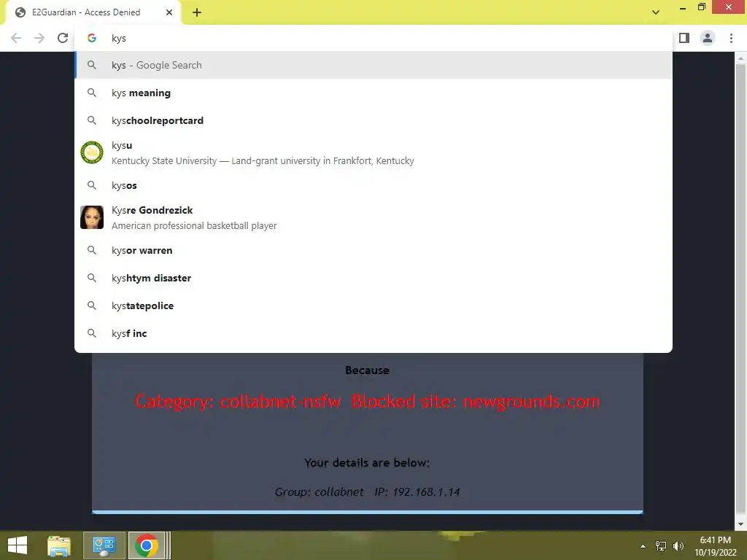Select the Kysre Gondrezick suggestion

click(x=373, y=217)
